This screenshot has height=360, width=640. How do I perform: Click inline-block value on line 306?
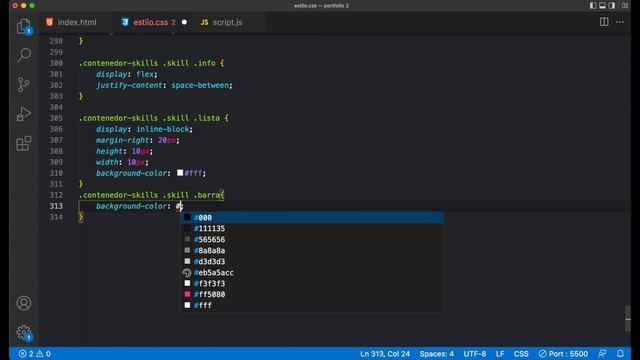(x=162, y=129)
